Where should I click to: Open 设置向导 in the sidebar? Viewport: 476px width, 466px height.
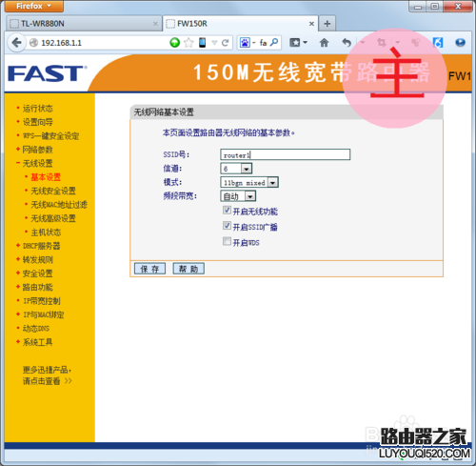click(37, 122)
